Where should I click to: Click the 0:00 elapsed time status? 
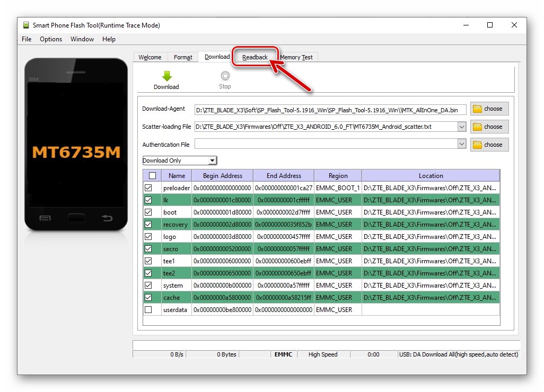373,354
